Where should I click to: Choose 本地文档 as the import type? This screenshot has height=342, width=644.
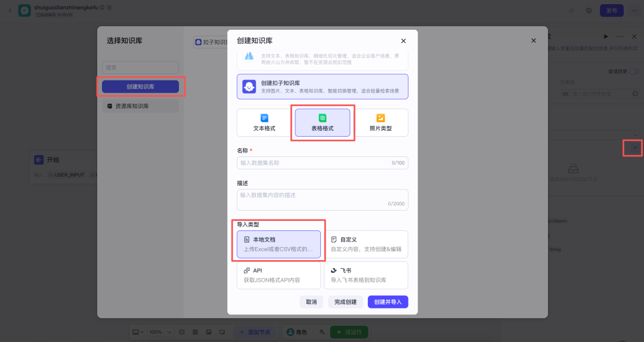coord(278,244)
